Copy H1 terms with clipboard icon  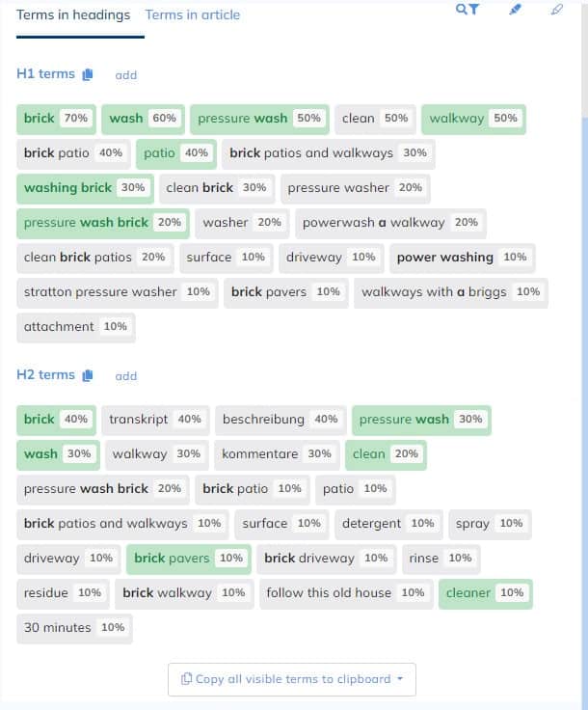(x=88, y=74)
